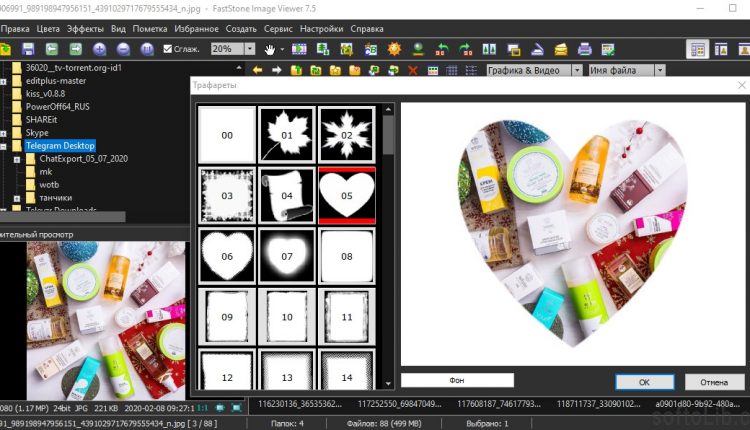
Task: Open the hand tool dropdown arrow
Action: coord(282,49)
